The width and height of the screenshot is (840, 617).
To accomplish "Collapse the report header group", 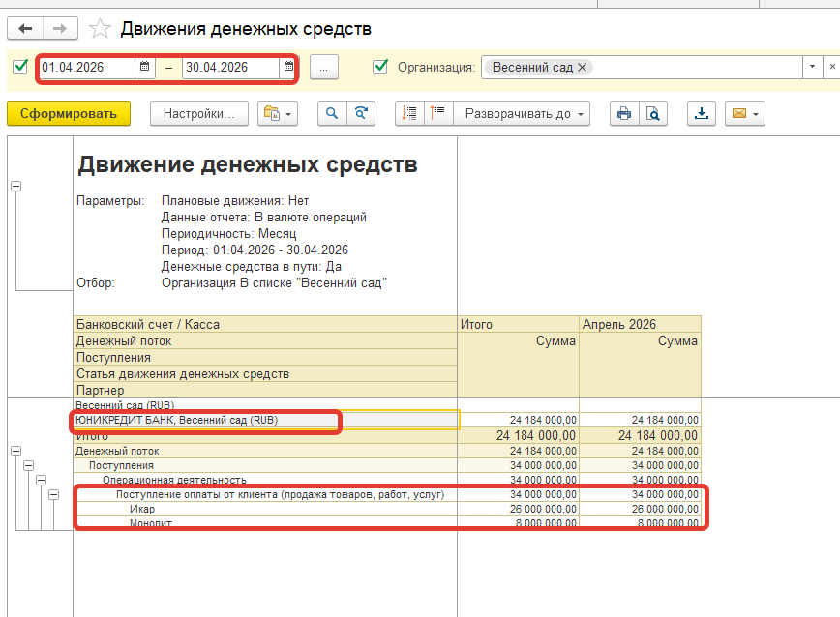I will coord(15,186).
